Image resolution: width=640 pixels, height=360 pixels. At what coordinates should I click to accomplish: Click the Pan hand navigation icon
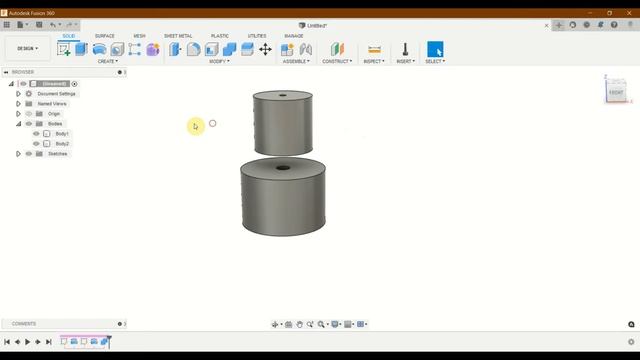tap(300, 324)
